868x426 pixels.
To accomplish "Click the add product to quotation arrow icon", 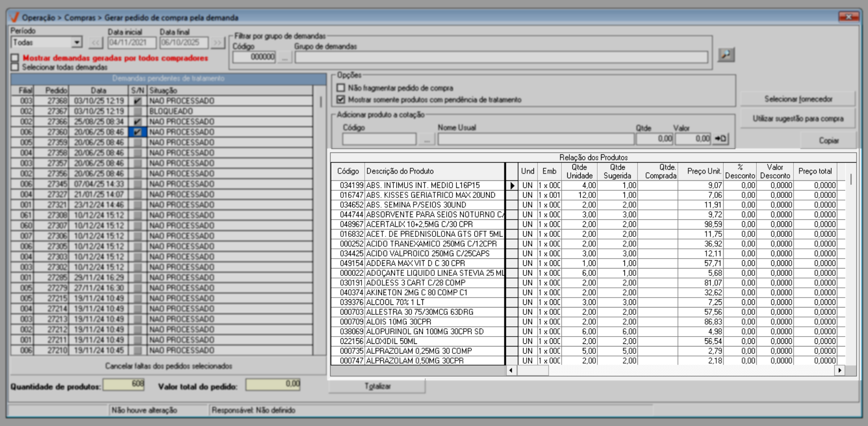I will [720, 139].
